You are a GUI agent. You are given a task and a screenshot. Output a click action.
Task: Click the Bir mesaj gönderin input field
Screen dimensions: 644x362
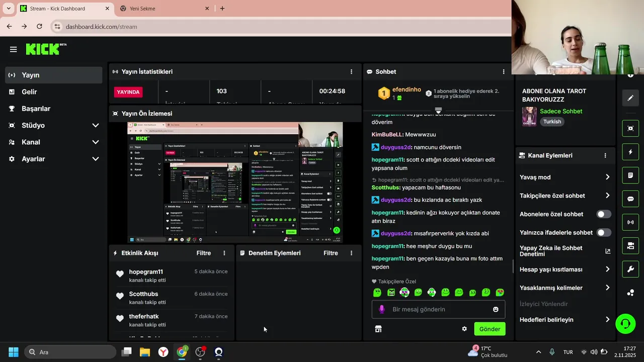click(x=438, y=309)
